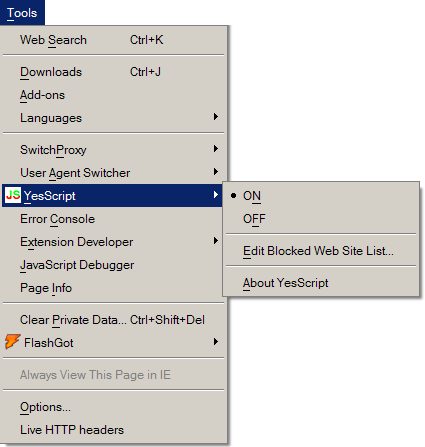Open the Tools menu
This screenshot has width=425, height=447.
pyautogui.click(x=22, y=13)
